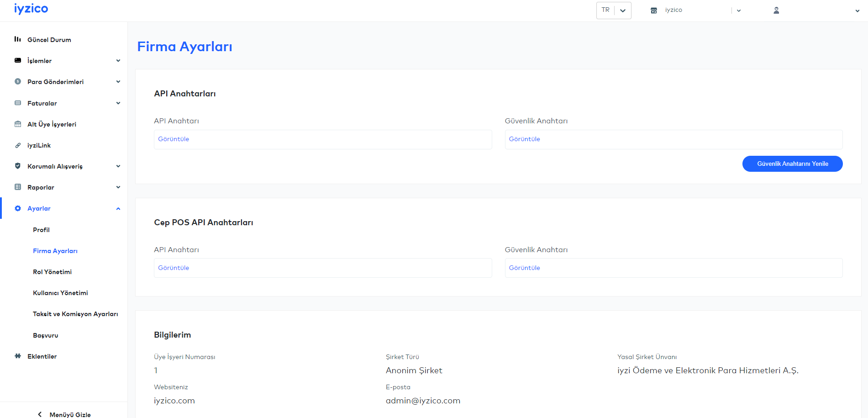Expand the Faturalar submenu chevron

tap(118, 103)
